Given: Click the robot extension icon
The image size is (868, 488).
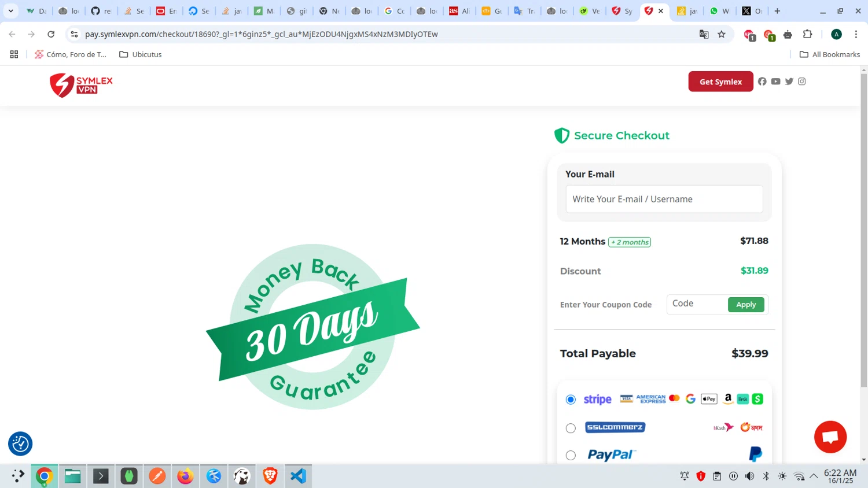Looking at the screenshot, I should tap(788, 34).
